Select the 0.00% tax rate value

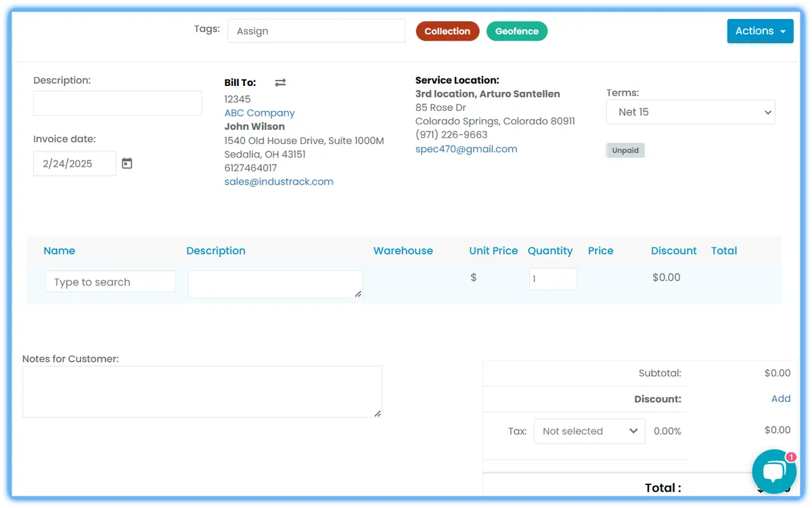click(x=667, y=431)
